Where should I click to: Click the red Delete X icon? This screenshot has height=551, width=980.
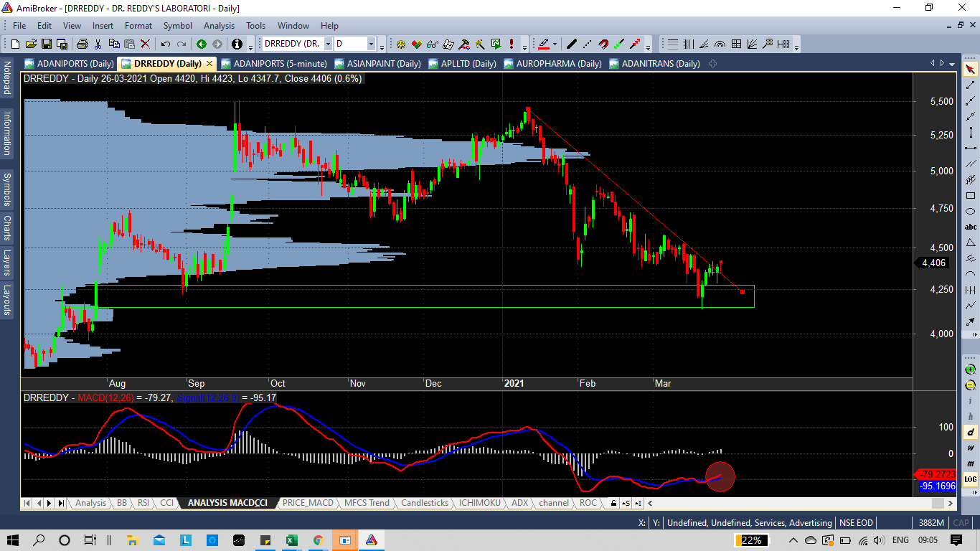pos(146,44)
